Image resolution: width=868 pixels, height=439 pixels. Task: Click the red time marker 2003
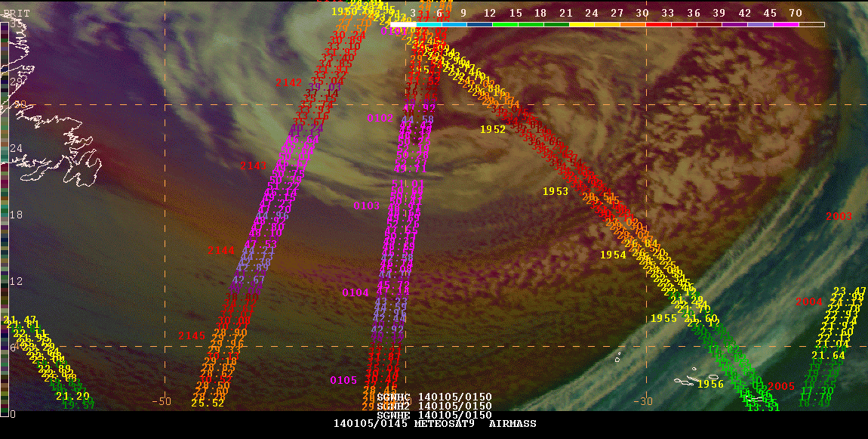[x=839, y=217]
